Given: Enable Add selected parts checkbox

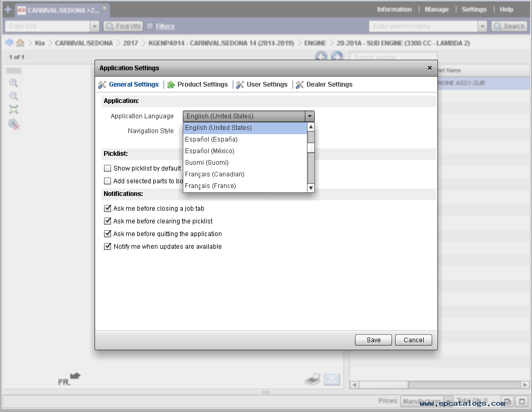Looking at the screenshot, I should (108, 181).
